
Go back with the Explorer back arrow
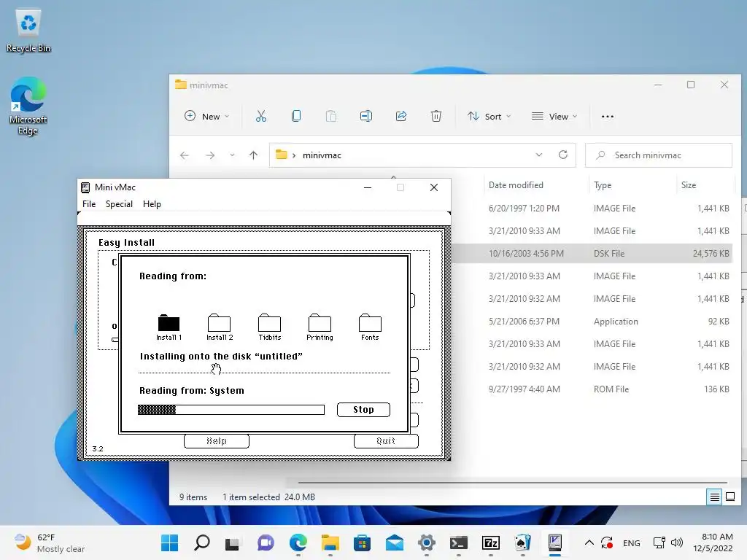tap(185, 155)
